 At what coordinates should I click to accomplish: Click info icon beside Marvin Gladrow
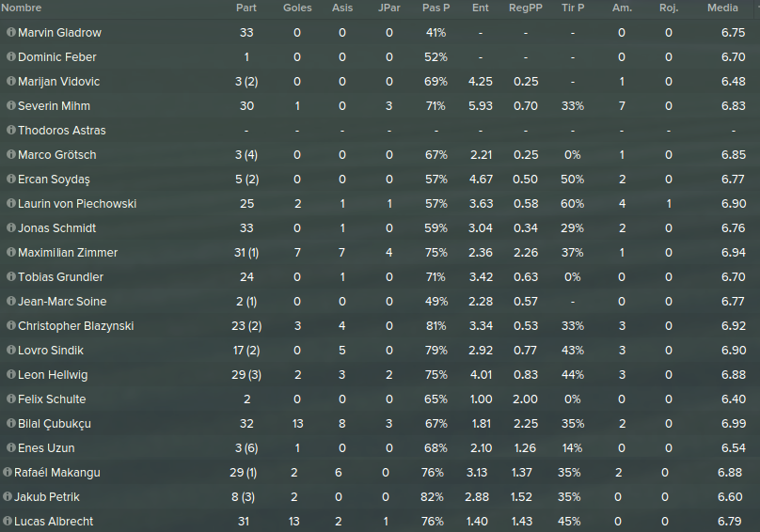tap(11, 33)
